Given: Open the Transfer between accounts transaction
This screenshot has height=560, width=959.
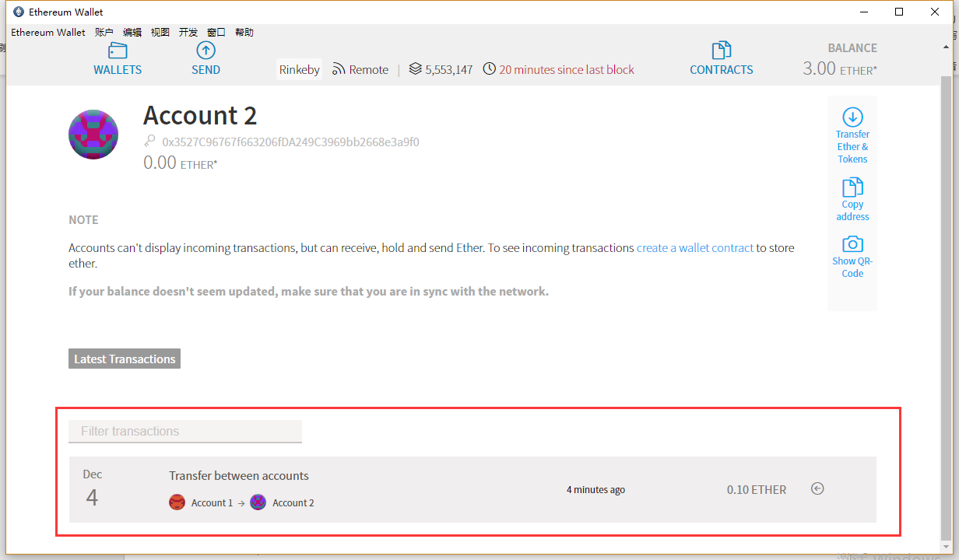Looking at the screenshot, I should tap(472, 489).
